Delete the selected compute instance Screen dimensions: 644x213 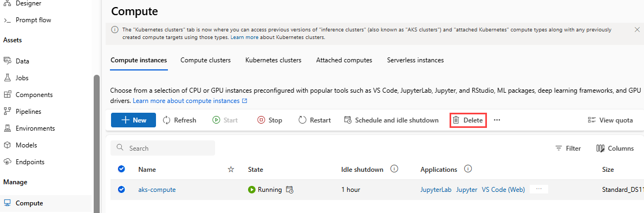tap(468, 120)
